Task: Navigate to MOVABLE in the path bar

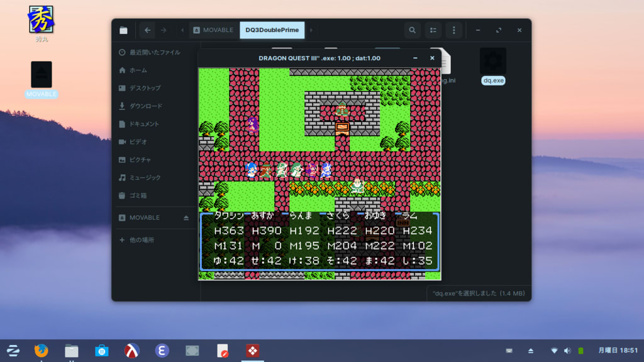Action: (213, 30)
